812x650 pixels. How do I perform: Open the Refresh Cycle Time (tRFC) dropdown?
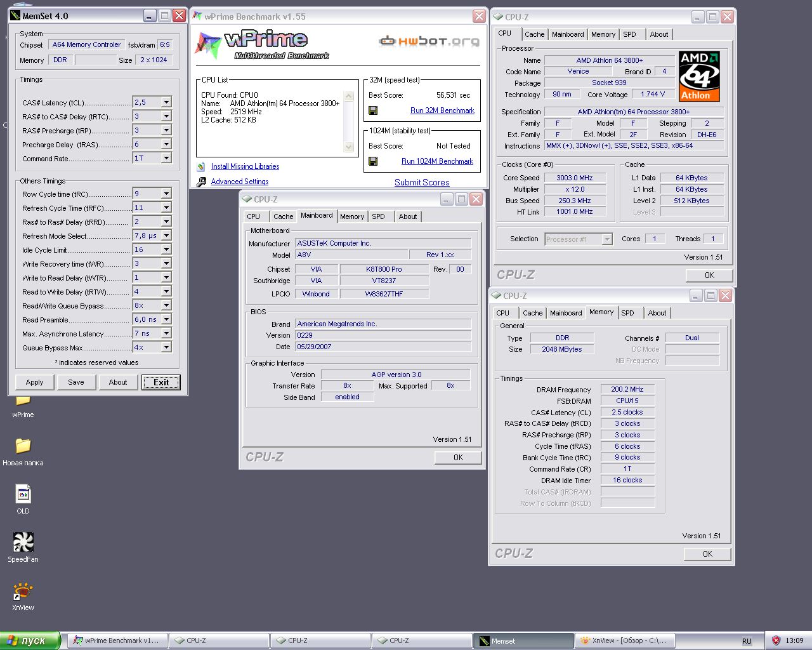(166, 208)
